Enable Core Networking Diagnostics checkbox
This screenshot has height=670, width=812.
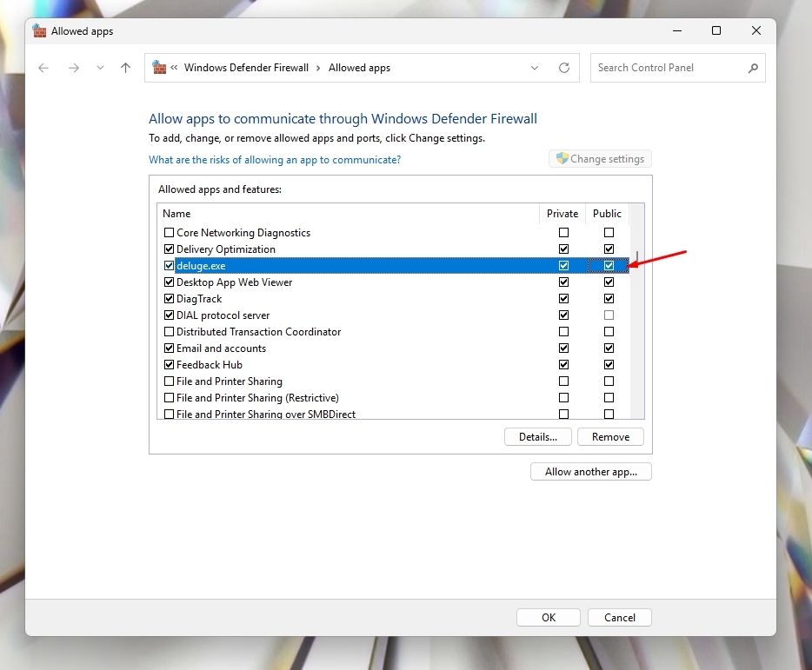pyautogui.click(x=169, y=233)
